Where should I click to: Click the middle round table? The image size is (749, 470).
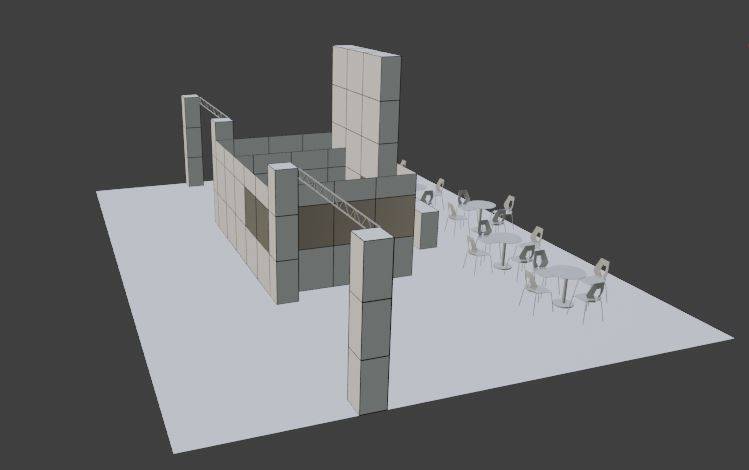click(x=504, y=240)
